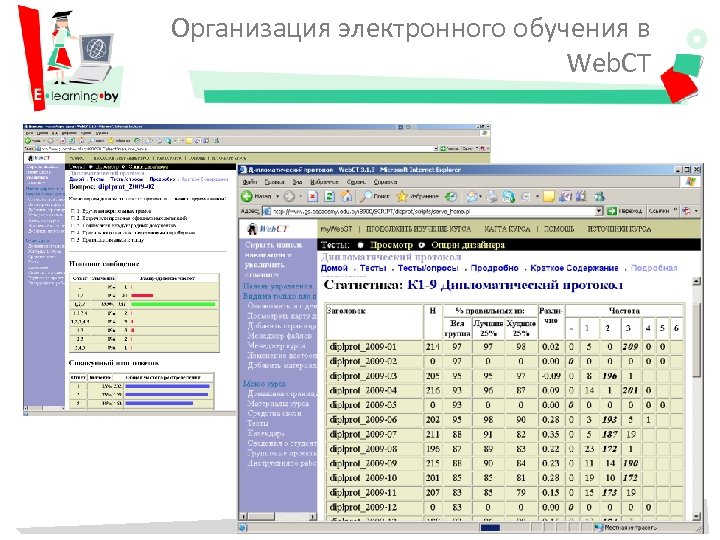Click the Research icon next to the yellow note
This screenshot has height=540, width=720.
point(565,197)
